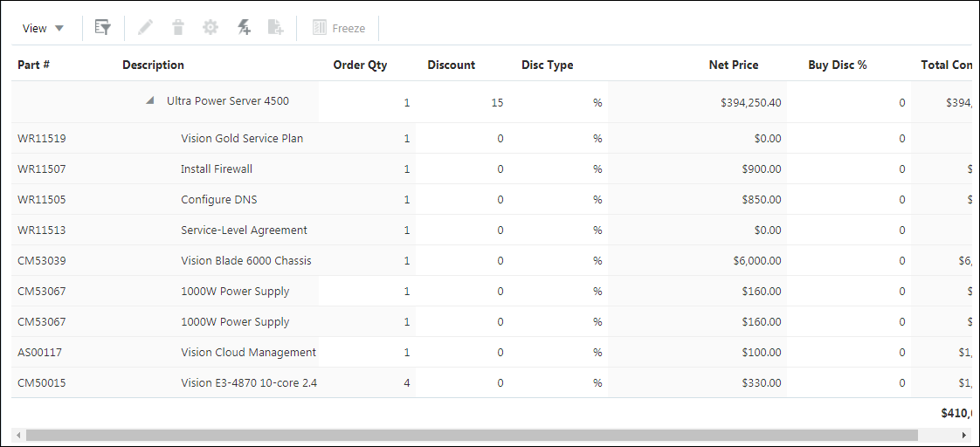
Task: Click Service-Level Agreement description
Action: (x=244, y=230)
